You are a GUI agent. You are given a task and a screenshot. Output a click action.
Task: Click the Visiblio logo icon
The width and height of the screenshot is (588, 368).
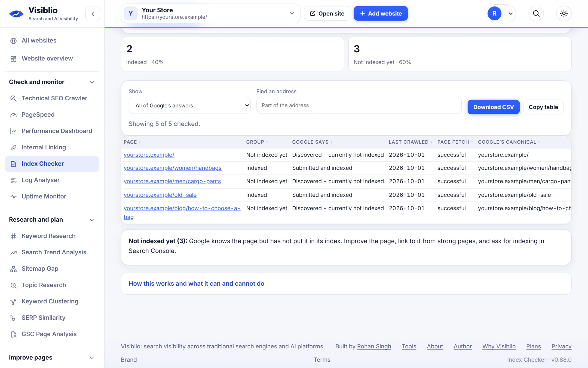click(x=16, y=14)
